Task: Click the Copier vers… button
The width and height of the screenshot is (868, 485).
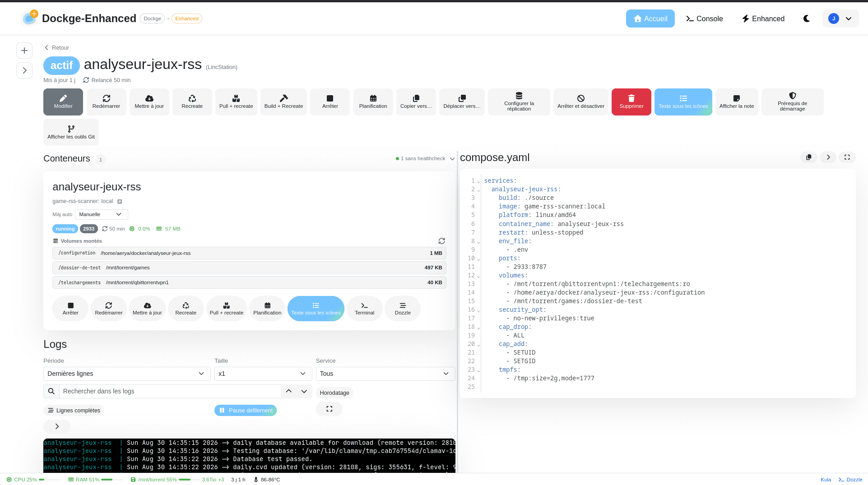Action: pos(416,102)
